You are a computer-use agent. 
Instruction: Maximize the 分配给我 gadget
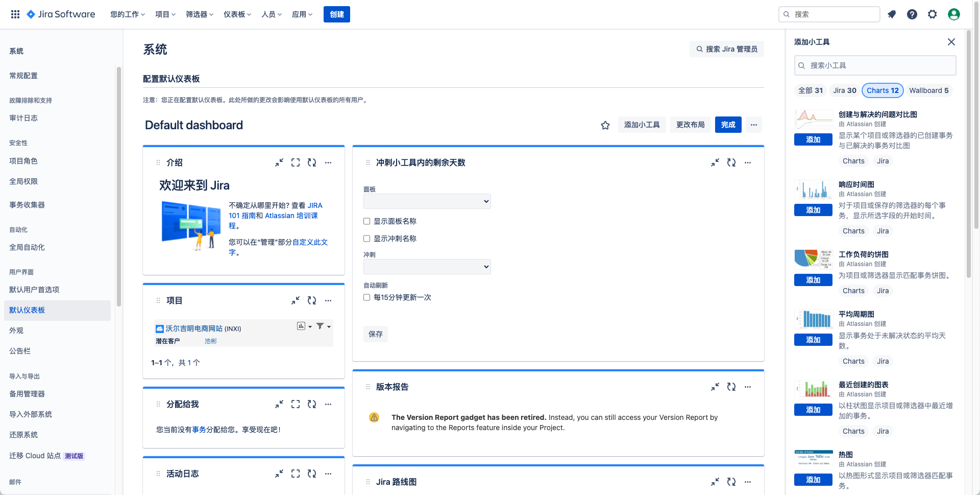tap(296, 404)
